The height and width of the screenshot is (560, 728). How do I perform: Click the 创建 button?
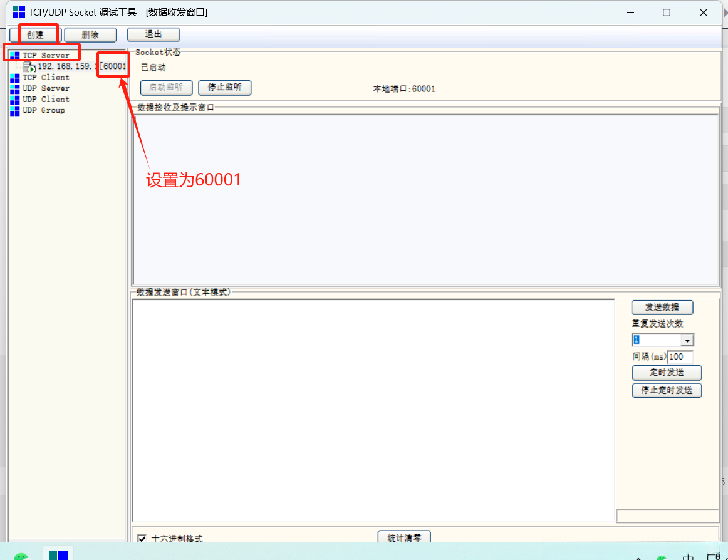(35, 35)
